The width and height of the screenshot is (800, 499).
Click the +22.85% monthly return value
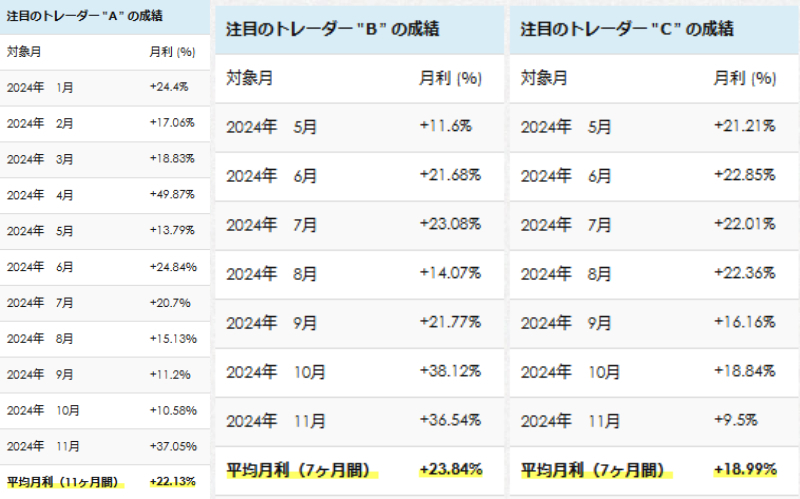(x=744, y=175)
